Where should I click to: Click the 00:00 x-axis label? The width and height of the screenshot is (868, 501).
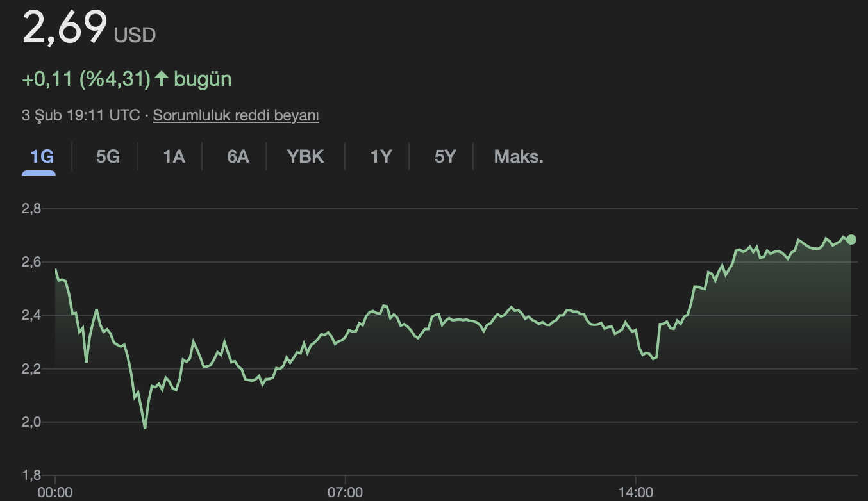click(55, 493)
